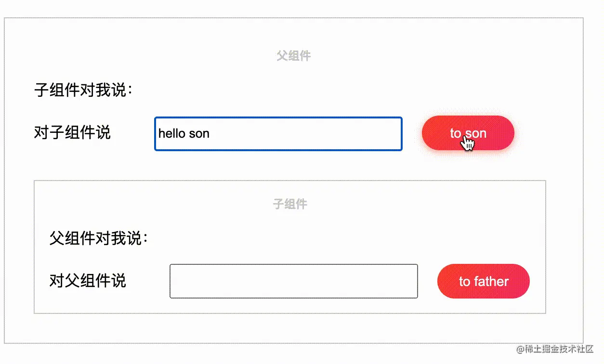Click the 子组件 heading text

[x=290, y=204]
